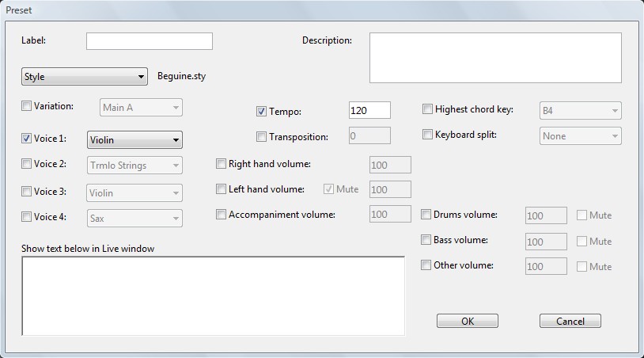Check the Keyboard split option

(428, 135)
